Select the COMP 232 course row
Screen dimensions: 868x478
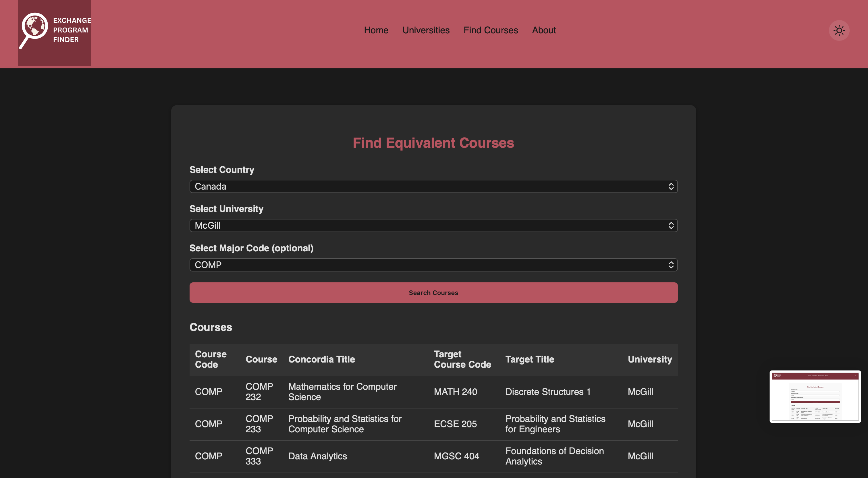(259, 392)
